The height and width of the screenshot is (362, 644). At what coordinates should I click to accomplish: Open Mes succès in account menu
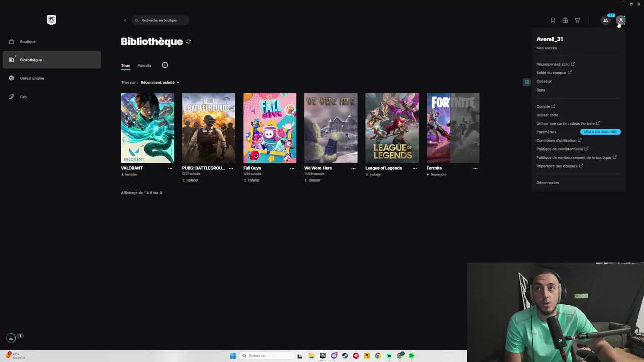tap(547, 48)
